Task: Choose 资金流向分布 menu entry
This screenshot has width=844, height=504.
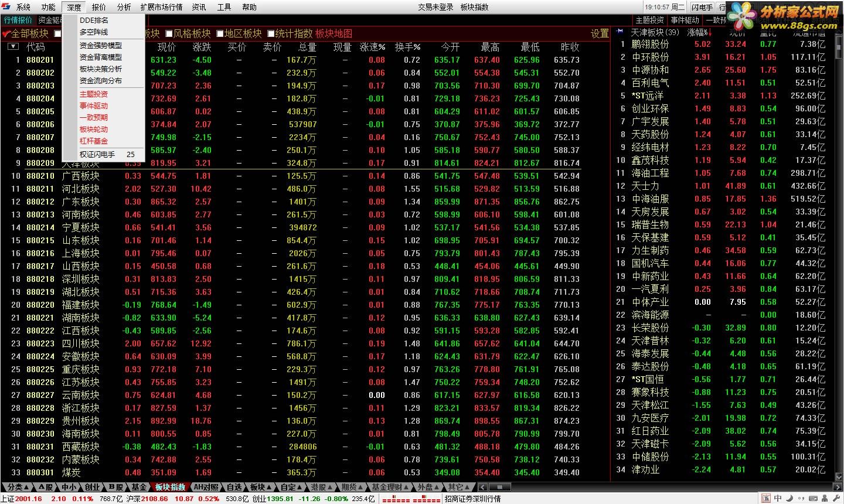Action: tap(103, 80)
